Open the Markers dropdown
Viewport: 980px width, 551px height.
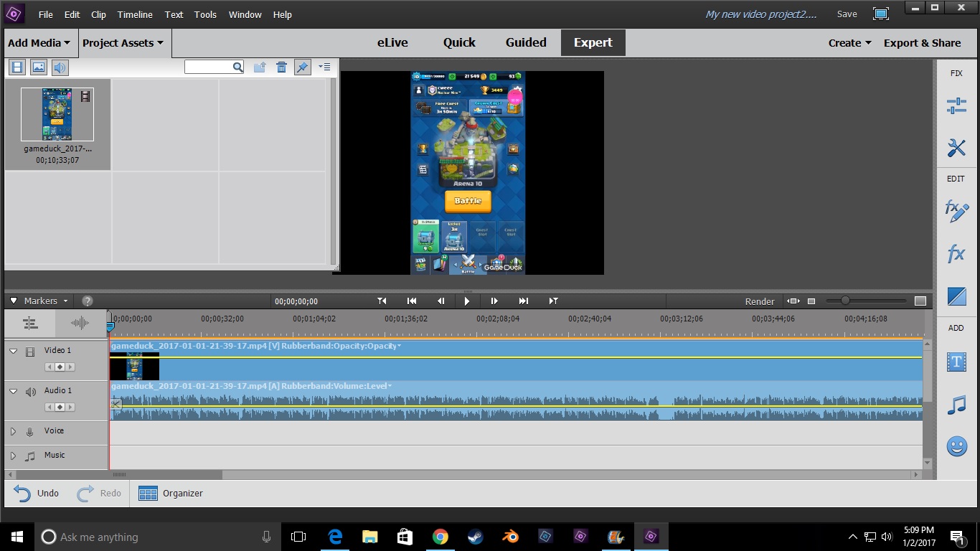[46, 301]
